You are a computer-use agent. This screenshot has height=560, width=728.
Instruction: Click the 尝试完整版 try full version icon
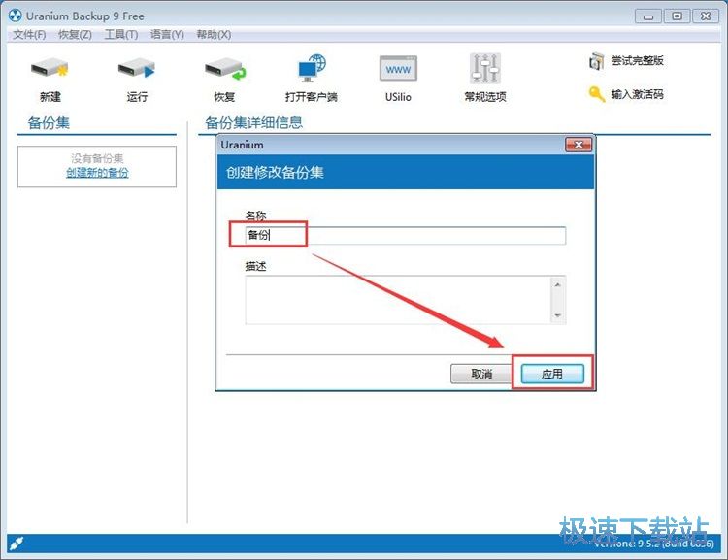point(596,61)
